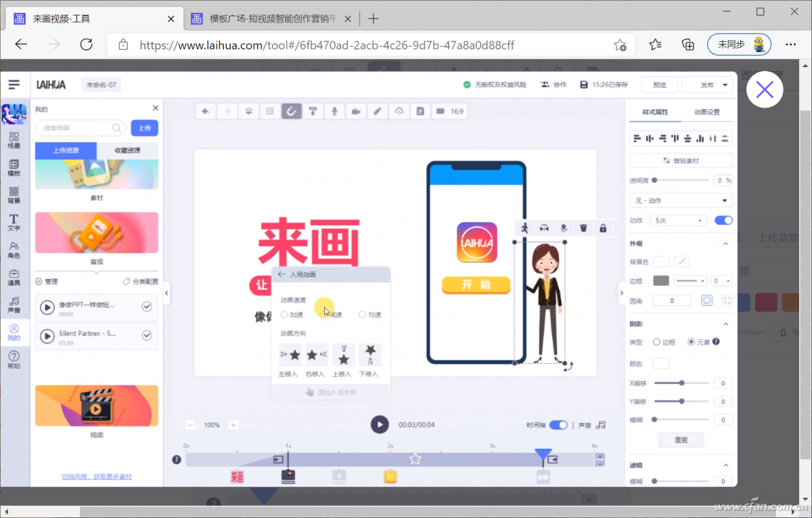Click the 上传 upload button
This screenshot has height=518, width=812.
[x=144, y=127]
